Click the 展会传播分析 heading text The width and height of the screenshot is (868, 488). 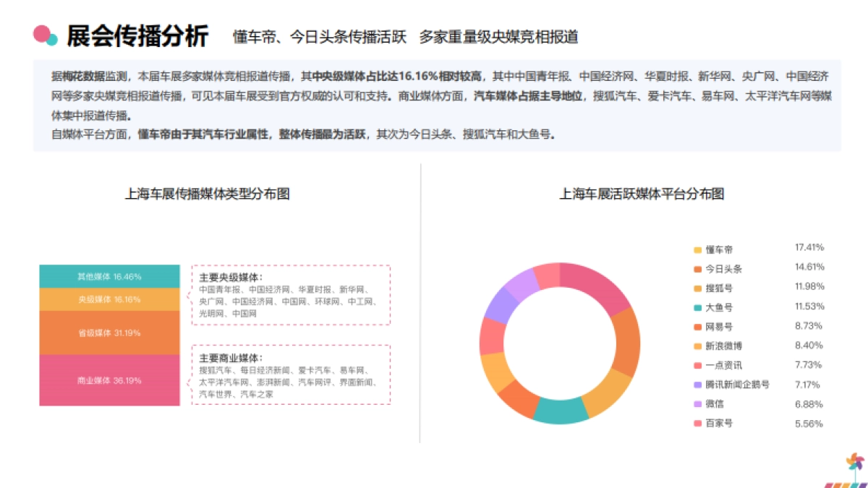click(137, 33)
